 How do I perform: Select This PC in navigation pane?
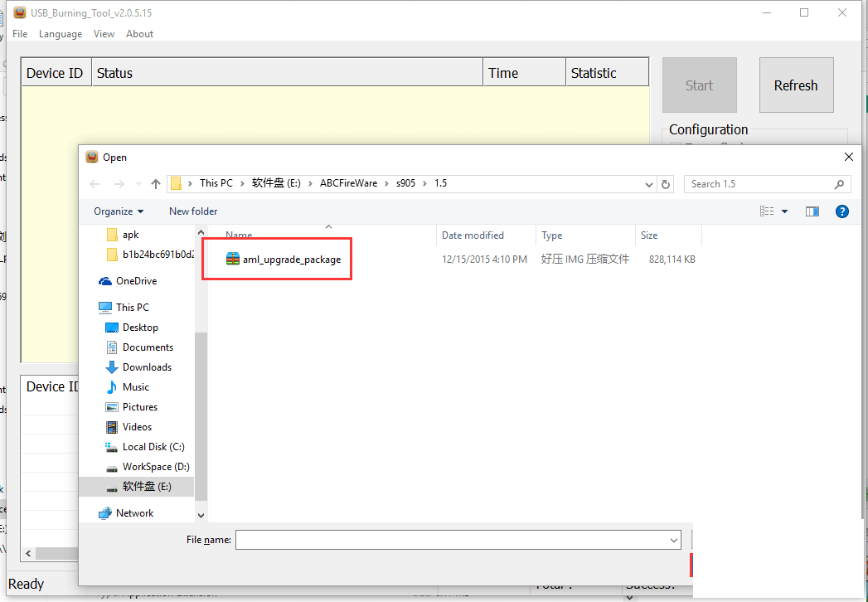(x=133, y=308)
